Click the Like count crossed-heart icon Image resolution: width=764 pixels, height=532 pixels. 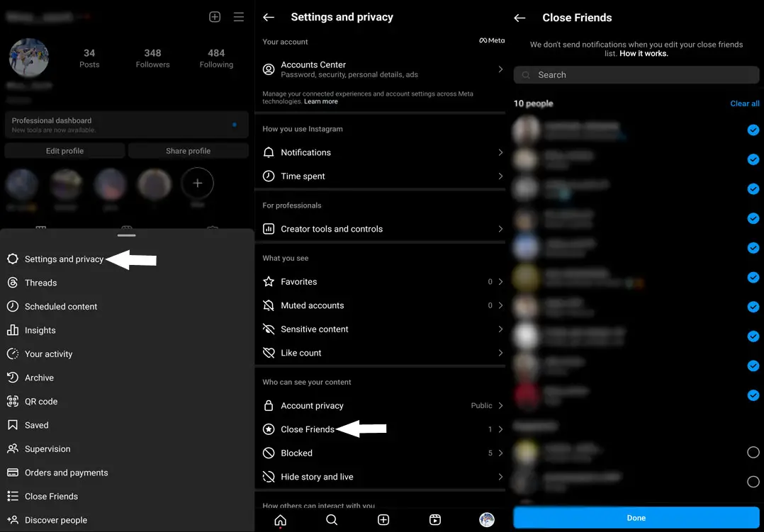[x=269, y=353]
